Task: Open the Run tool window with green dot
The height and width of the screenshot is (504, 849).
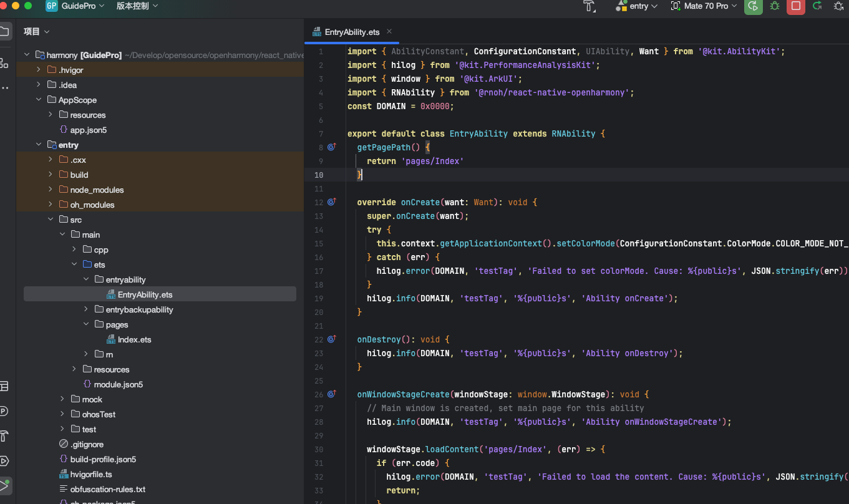Action: (x=5, y=485)
